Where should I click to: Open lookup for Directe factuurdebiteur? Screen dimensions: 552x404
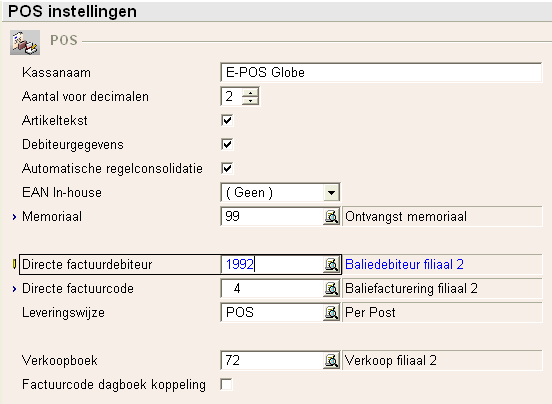pyautogui.click(x=331, y=264)
